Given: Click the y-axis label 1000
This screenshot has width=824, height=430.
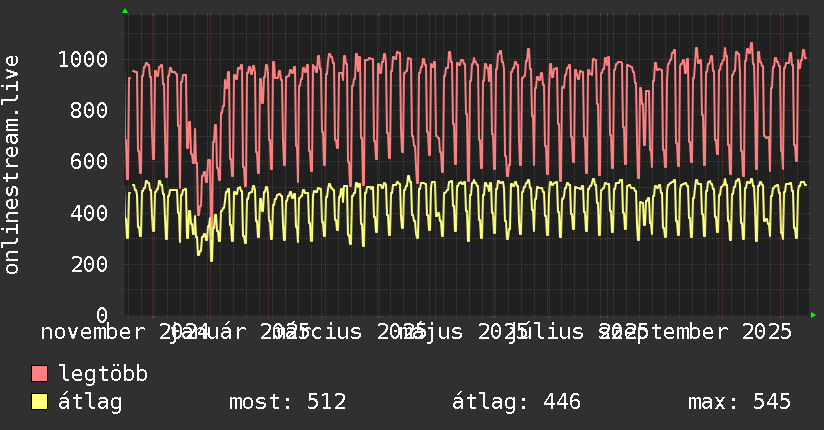Looking at the screenshot, I should coord(83,59).
